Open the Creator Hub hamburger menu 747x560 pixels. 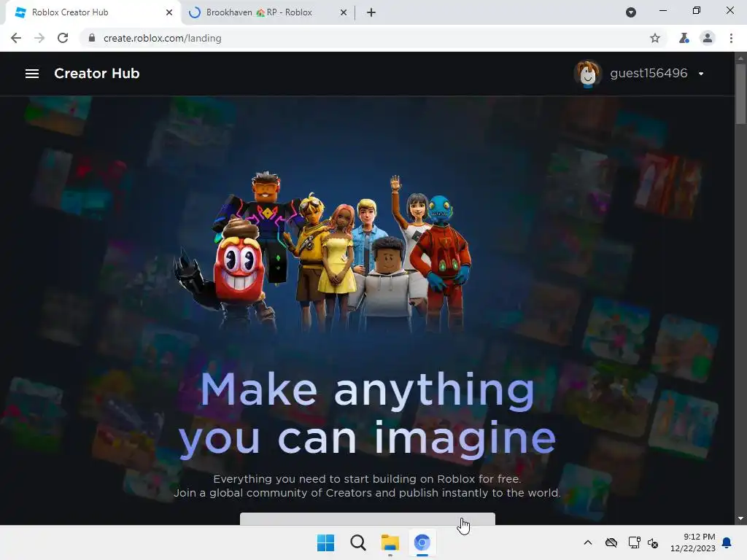pyautogui.click(x=32, y=74)
